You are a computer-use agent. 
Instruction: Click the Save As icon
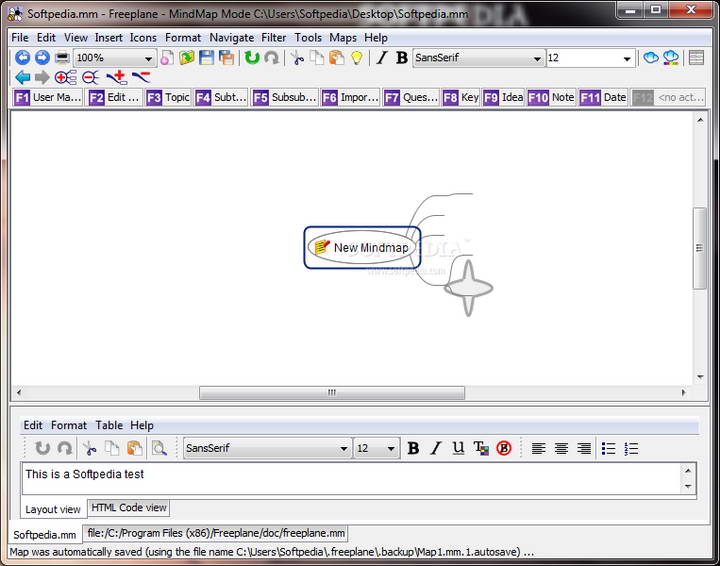(226, 58)
